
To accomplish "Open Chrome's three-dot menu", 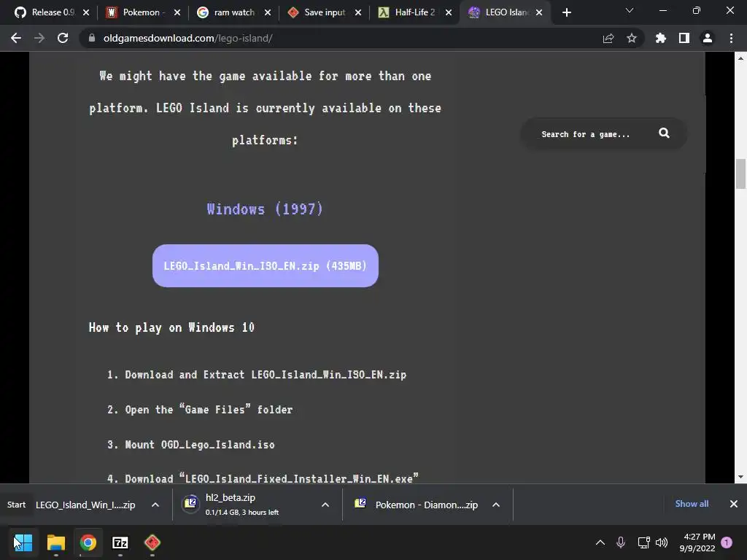I will click(731, 38).
